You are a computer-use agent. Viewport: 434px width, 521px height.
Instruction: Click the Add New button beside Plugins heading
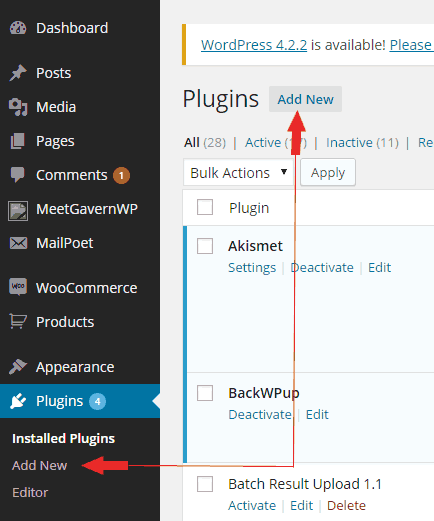305,99
